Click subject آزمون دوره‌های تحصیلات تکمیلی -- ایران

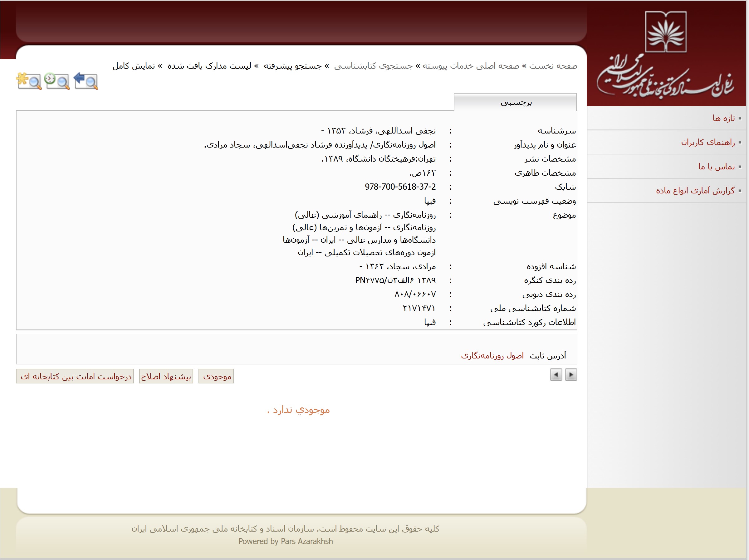click(x=367, y=253)
